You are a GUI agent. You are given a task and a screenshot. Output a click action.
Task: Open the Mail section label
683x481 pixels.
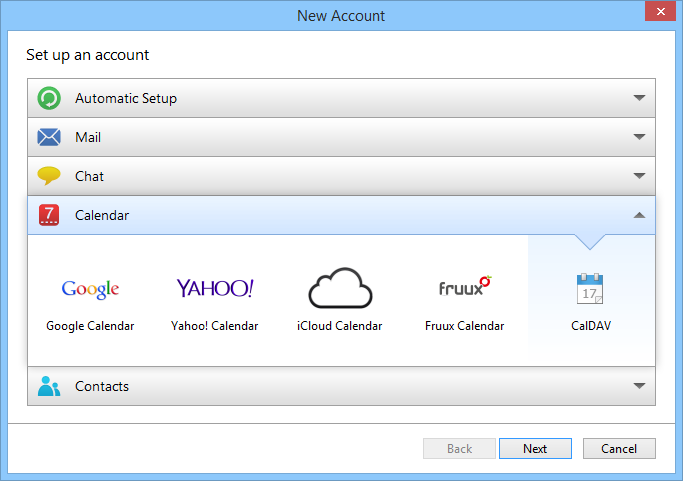point(88,137)
